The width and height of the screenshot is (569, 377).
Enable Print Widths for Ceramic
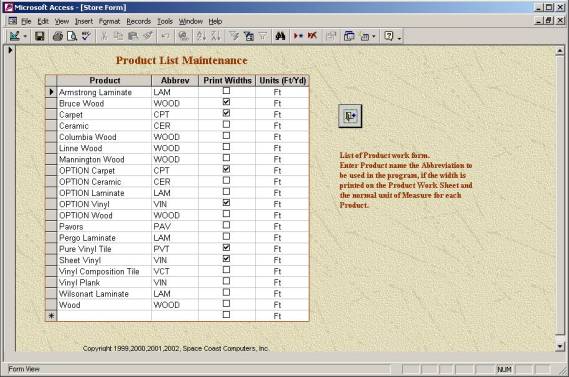[x=226, y=124]
